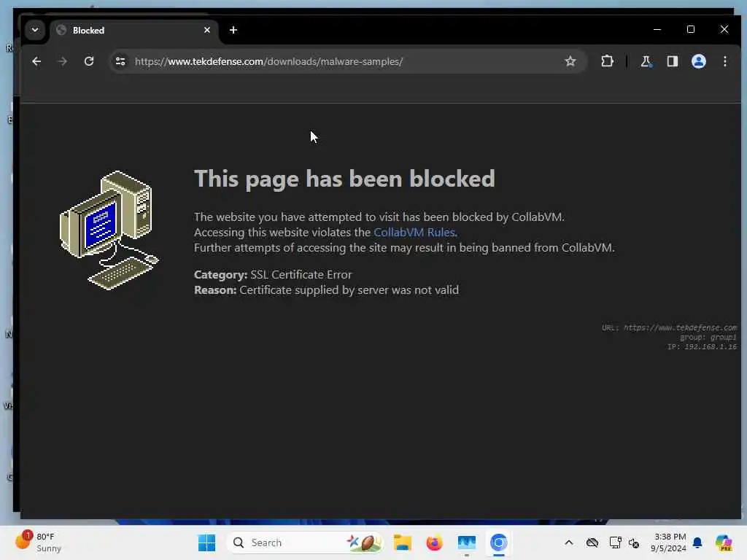Open the network display tray icon
Viewport: 747px width, 560px height.
[615, 542]
